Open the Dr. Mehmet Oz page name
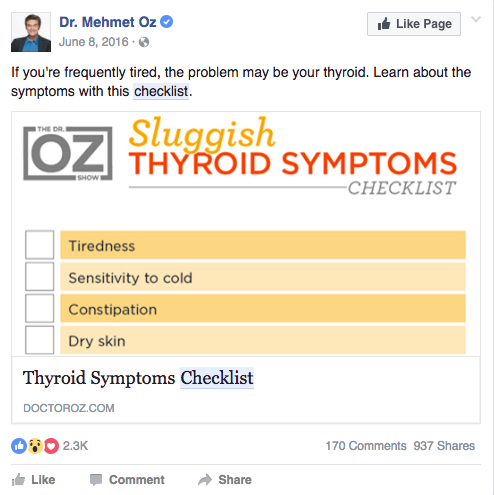494x495 pixels. pos(108,22)
